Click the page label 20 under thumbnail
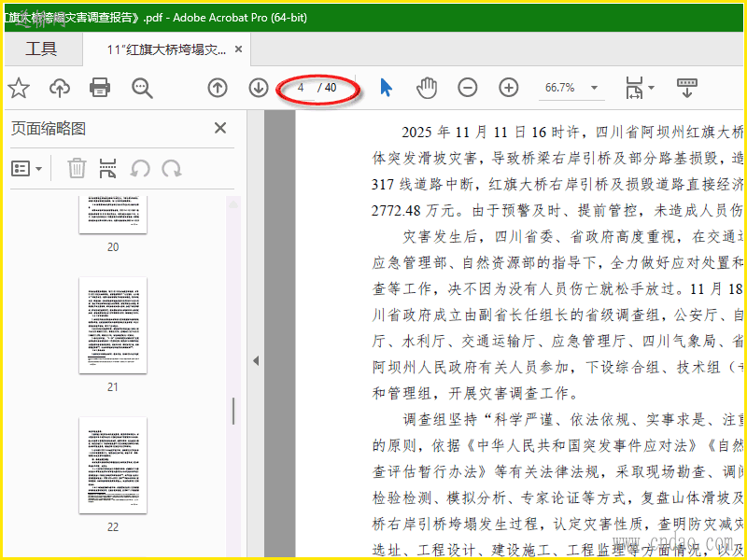This screenshot has height=560, width=747. point(113,247)
